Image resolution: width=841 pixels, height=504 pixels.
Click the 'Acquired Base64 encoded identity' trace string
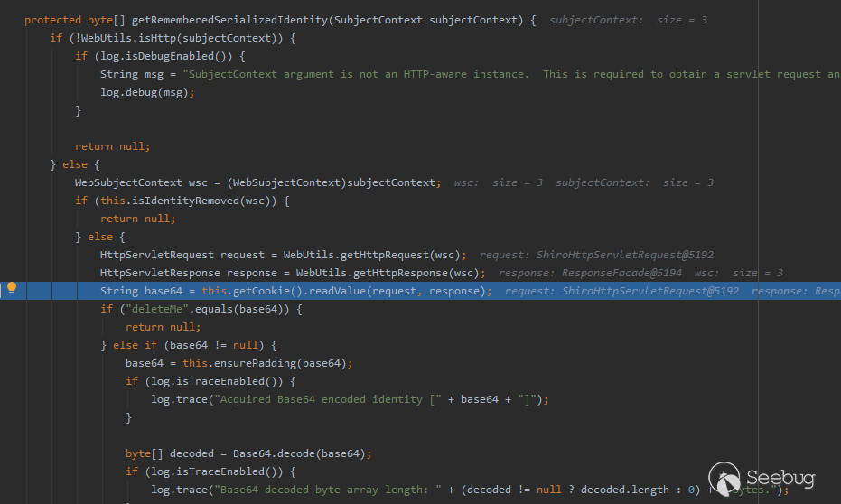point(328,399)
